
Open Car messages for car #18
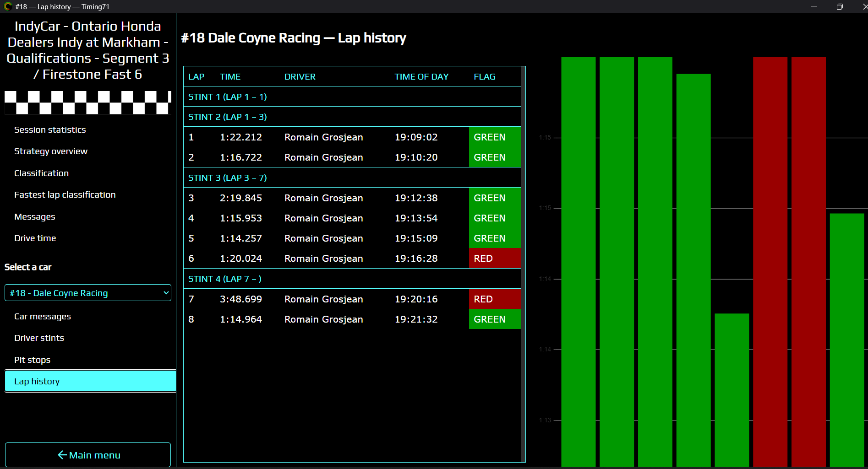tap(43, 316)
